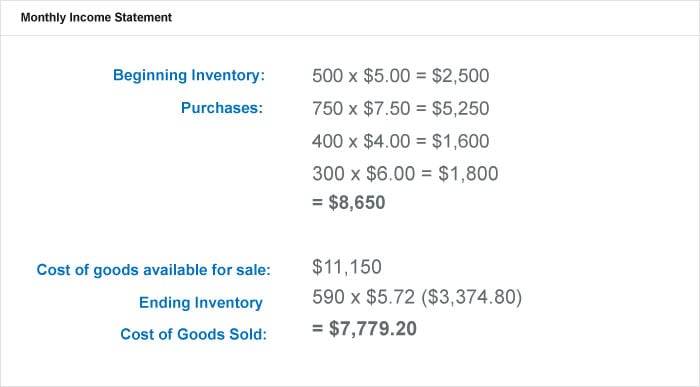Click the 750 x $7.50 = $5,250 line

pos(400,108)
